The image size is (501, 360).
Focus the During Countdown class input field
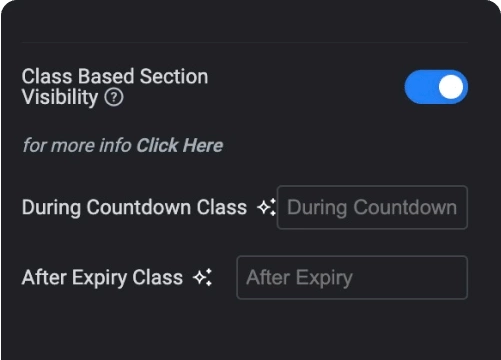372,207
